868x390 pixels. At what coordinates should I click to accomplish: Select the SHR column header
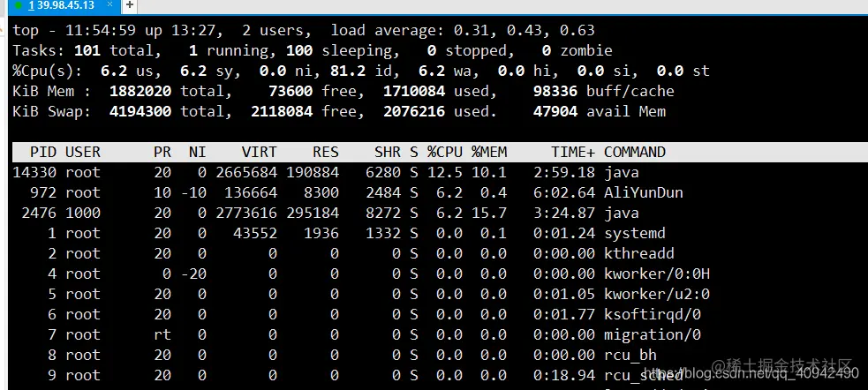pyautogui.click(x=388, y=152)
